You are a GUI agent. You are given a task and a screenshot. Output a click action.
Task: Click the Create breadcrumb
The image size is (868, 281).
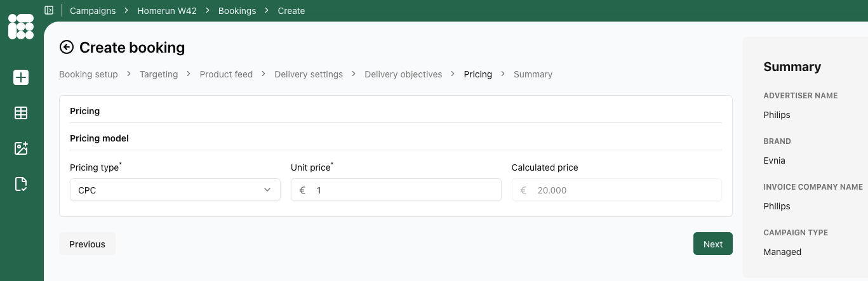pos(291,11)
